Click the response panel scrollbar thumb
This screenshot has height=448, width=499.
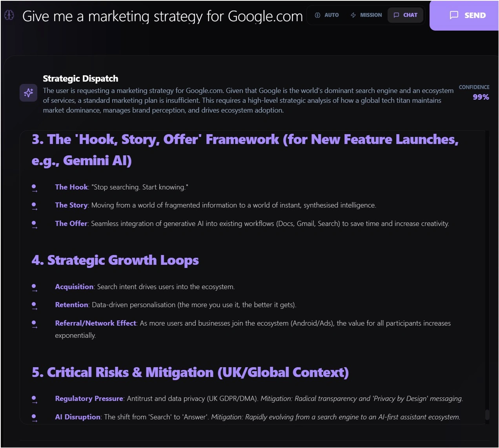[487, 415]
